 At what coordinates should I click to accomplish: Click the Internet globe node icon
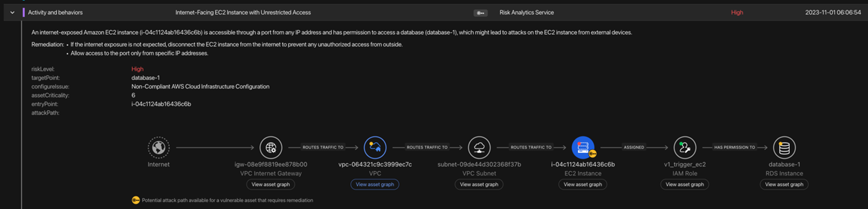pos(158,147)
